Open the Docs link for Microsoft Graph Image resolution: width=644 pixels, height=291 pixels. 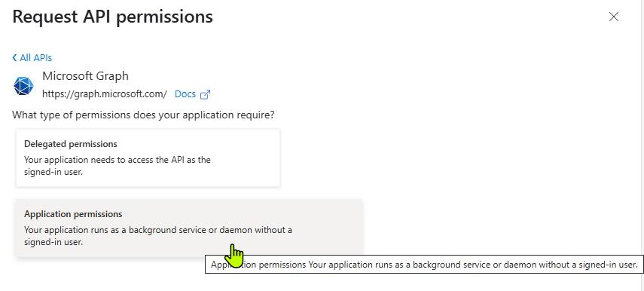[x=185, y=94]
